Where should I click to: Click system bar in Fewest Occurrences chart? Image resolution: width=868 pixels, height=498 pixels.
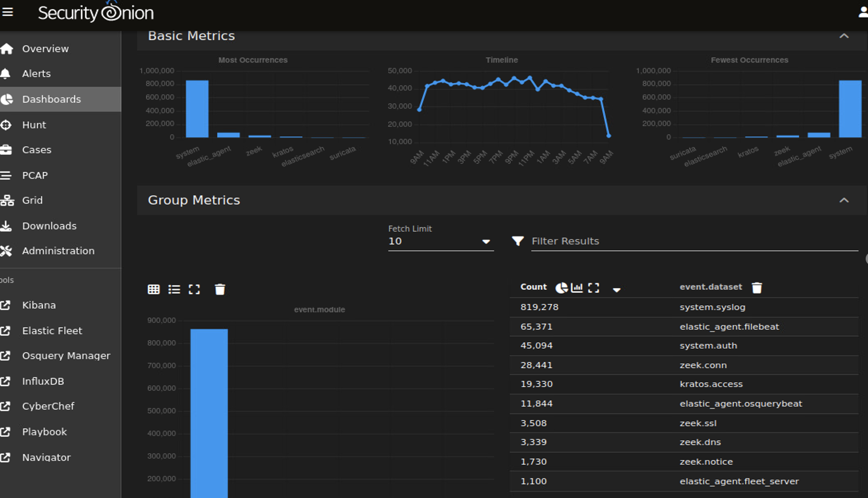(850, 109)
